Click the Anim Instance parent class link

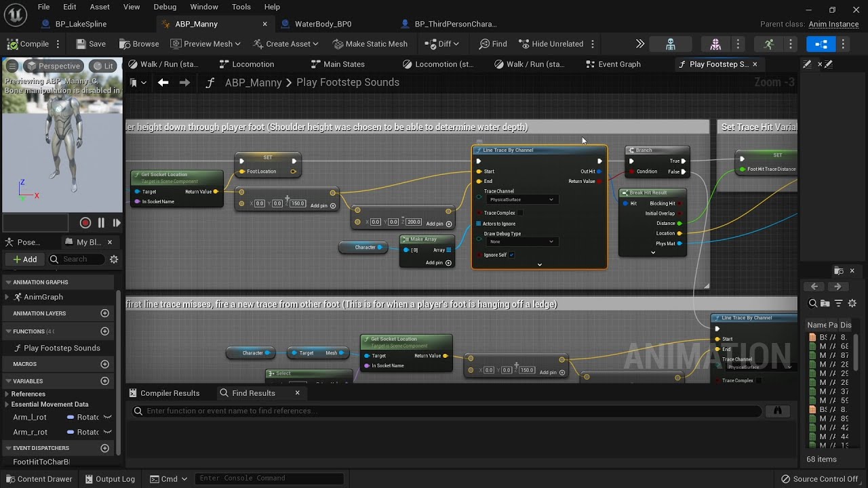click(x=833, y=24)
